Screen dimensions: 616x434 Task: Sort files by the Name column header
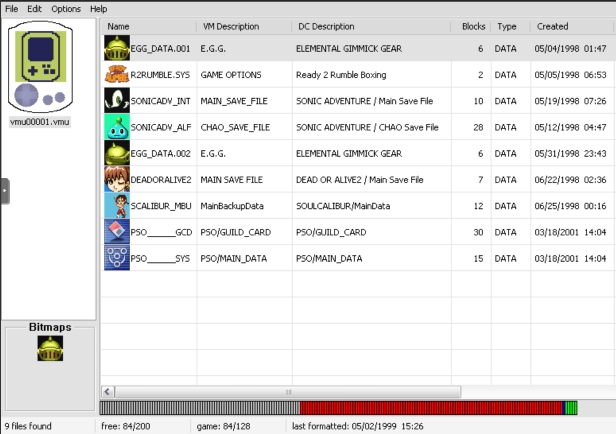pos(150,26)
